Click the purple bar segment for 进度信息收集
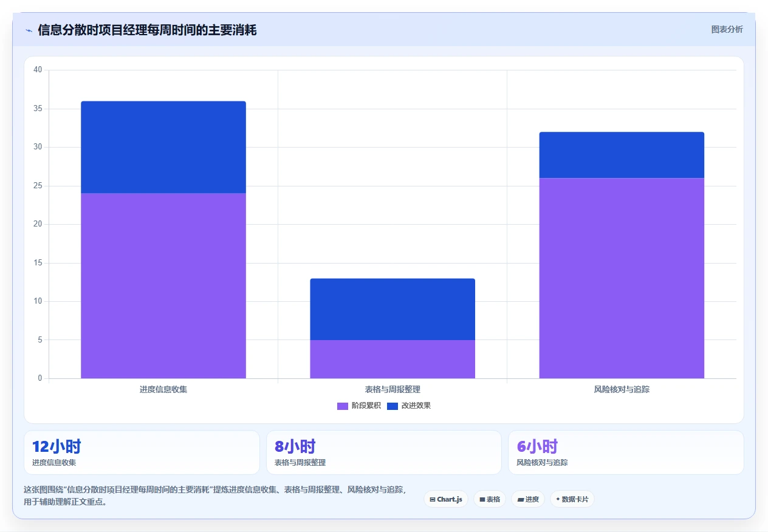768x532 pixels. 163,285
